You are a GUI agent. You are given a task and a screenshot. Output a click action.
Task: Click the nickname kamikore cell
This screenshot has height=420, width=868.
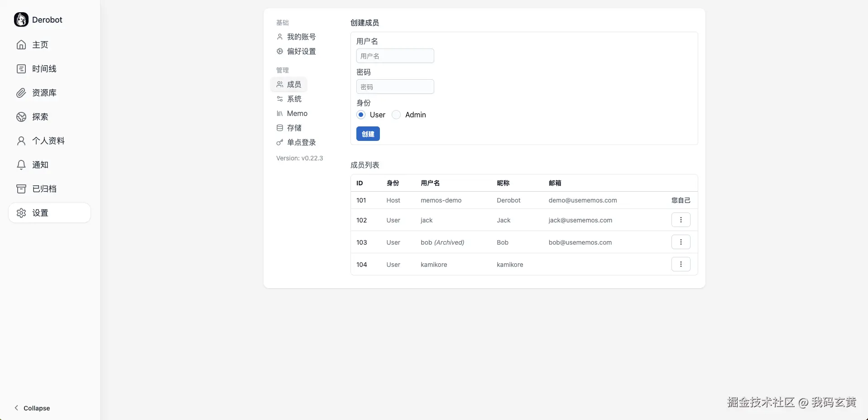coord(510,265)
